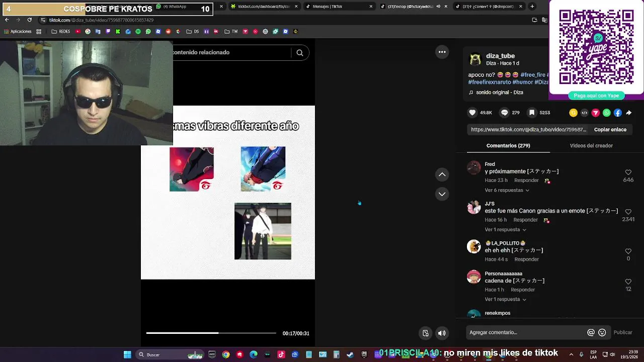Open the three-dots more options menu
This screenshot has width=644, height=362.
(x=442, y=52)
